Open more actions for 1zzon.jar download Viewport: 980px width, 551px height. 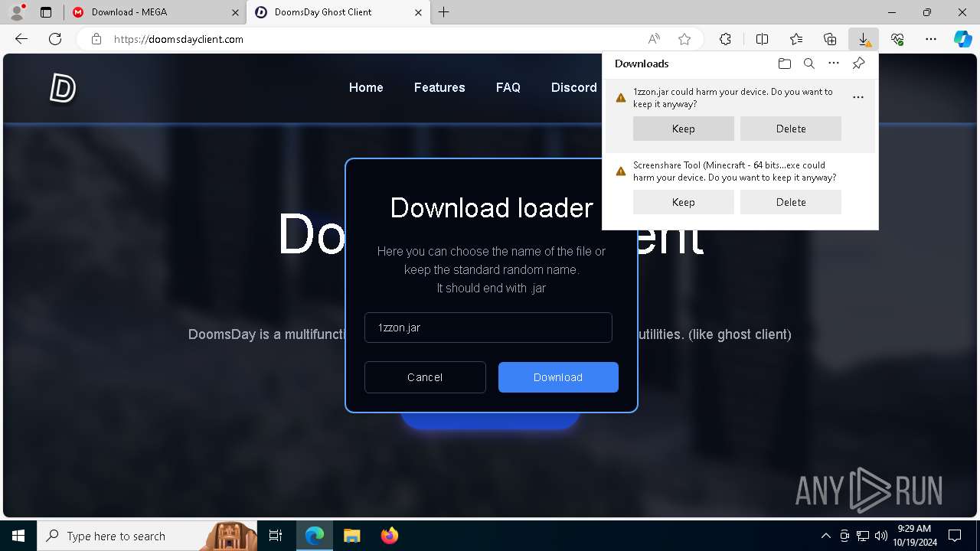pos(858,97)
